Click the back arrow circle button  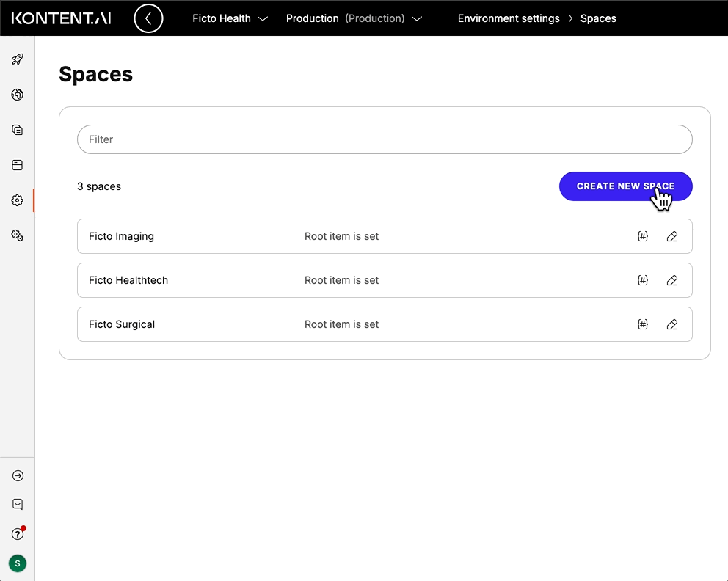click(148, 18)
